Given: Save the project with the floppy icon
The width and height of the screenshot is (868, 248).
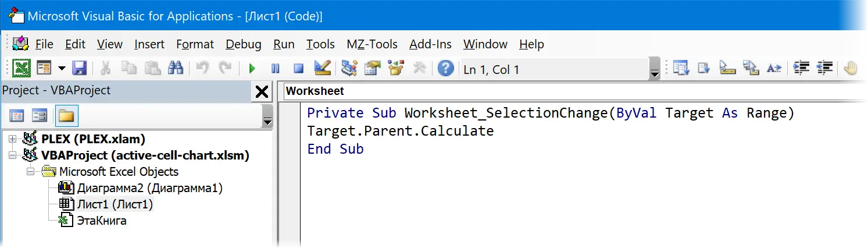Looking at the screenshot, I should [79, 69].
